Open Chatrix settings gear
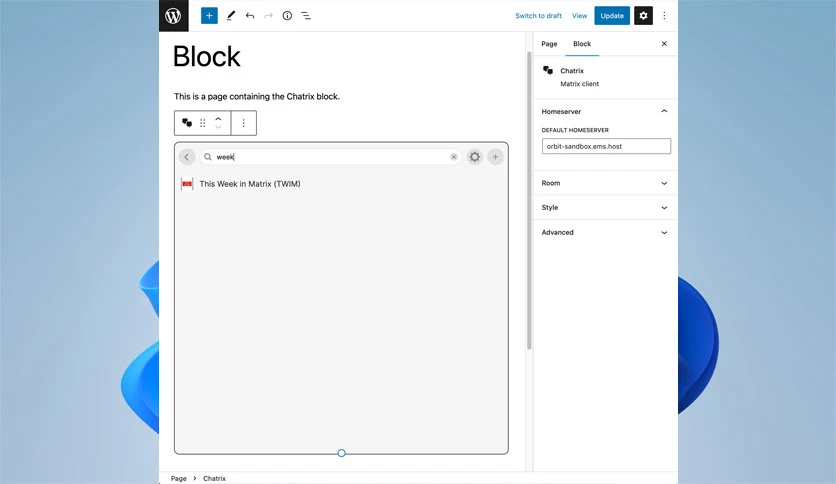836x484 pixels. point(475,157)
